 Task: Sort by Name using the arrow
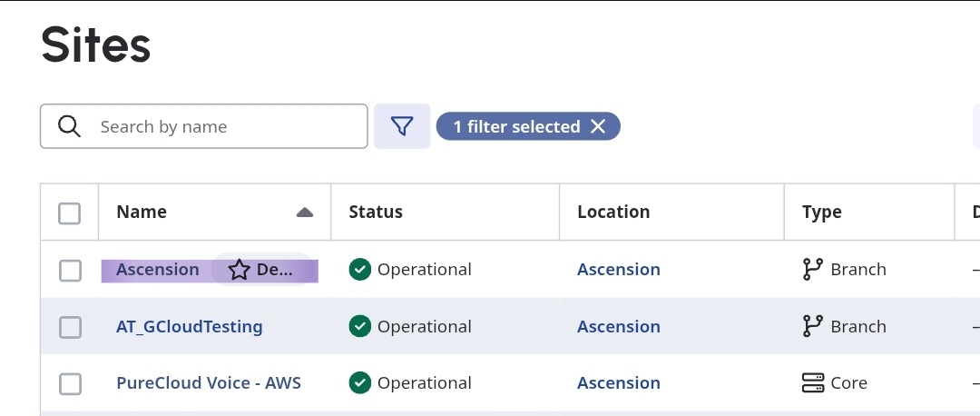click(305, 213)
